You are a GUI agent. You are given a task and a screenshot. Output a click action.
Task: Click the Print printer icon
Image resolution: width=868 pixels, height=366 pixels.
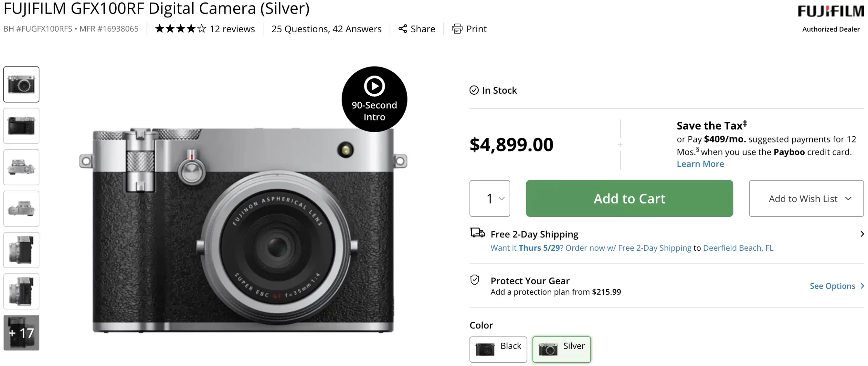457,29
